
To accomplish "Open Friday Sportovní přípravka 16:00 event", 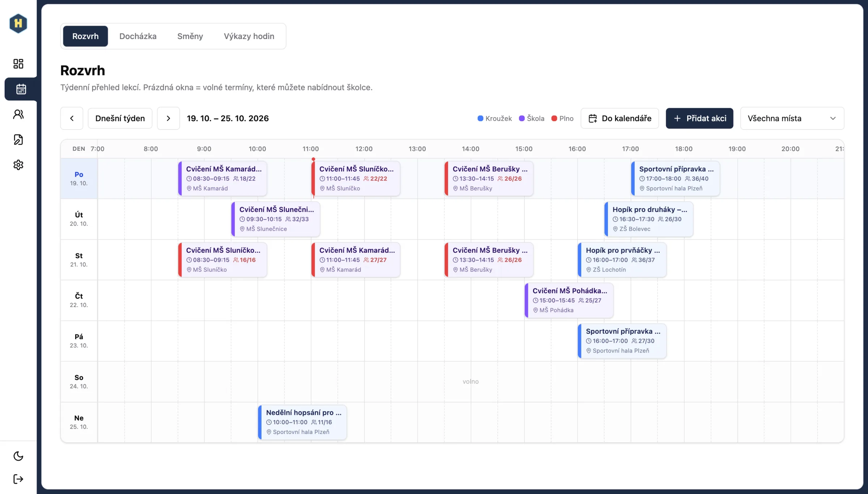I will click(622, 341).
